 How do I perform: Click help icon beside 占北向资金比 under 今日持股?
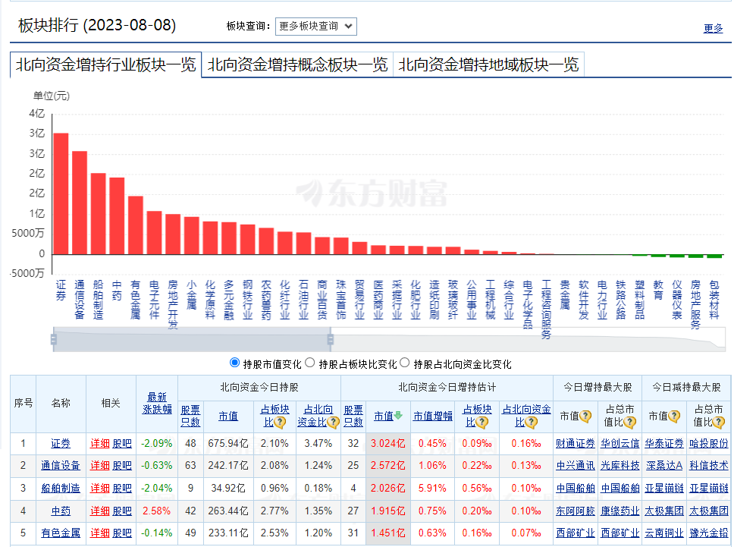332,423
